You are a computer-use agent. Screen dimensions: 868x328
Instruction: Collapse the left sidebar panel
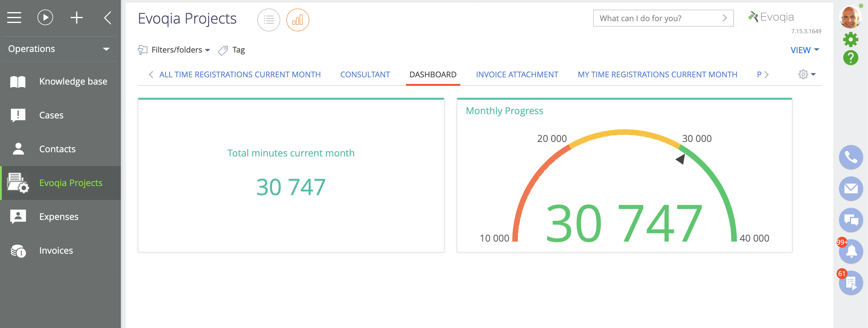coord(108,18)
